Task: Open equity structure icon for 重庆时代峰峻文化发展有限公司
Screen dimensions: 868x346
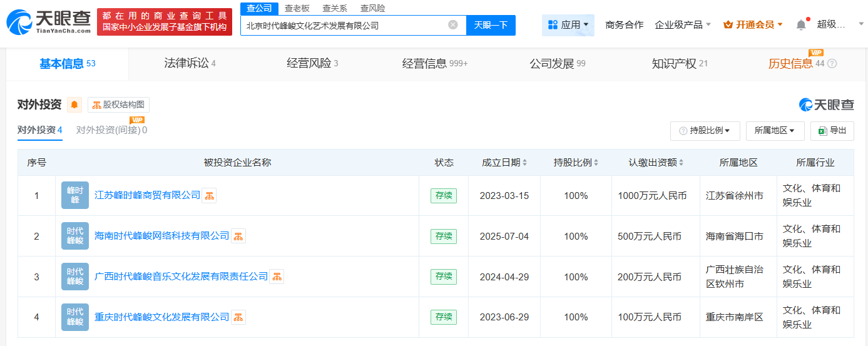Action: 238,317
